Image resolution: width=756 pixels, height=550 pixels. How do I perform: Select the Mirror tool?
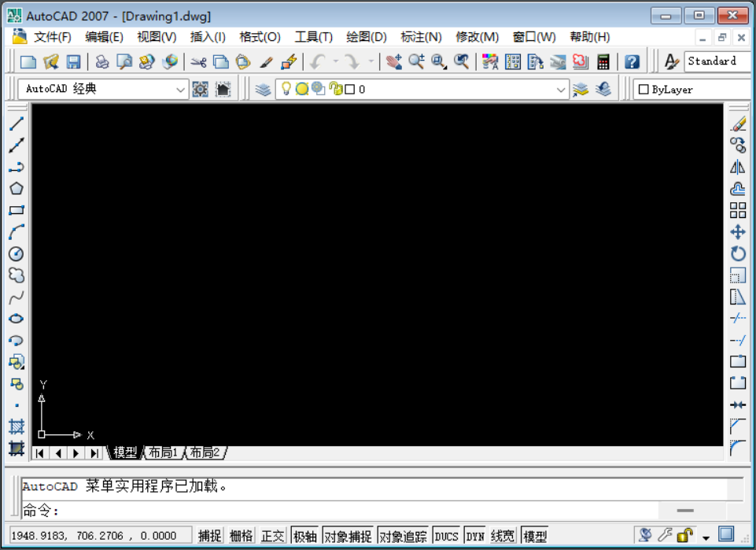click(738, 167)
